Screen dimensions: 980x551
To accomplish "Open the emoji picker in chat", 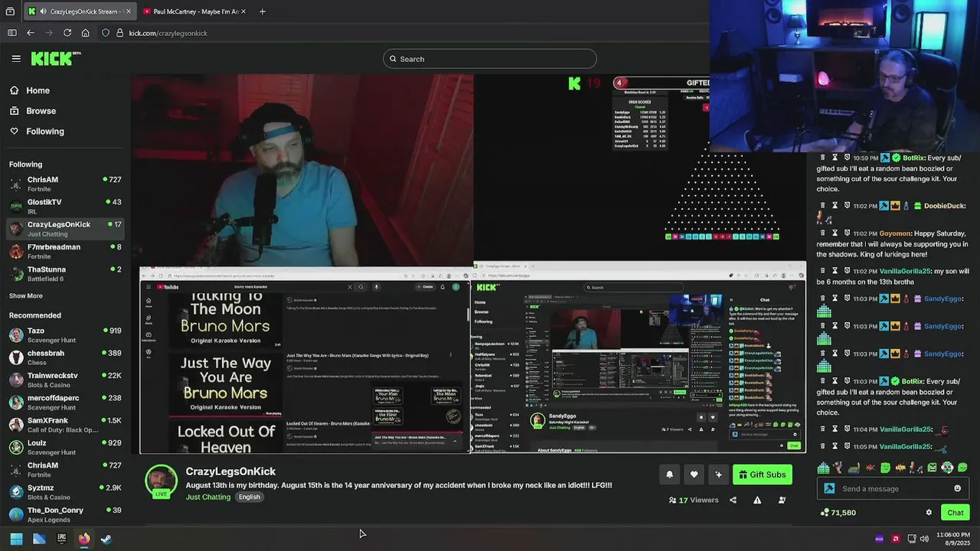I will pyautogui.click(x=957, y=488).
